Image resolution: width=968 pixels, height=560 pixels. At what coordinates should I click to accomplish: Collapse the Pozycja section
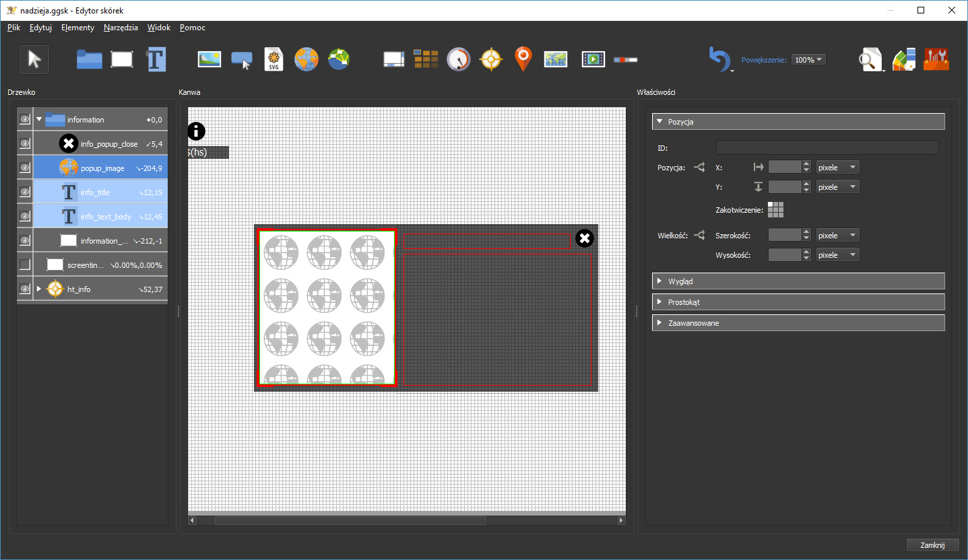coord(798,122)
